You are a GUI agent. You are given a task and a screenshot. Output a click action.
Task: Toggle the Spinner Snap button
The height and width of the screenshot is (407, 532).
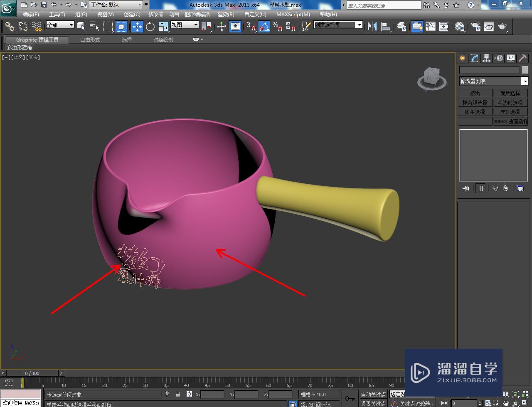tap(291, 27)
